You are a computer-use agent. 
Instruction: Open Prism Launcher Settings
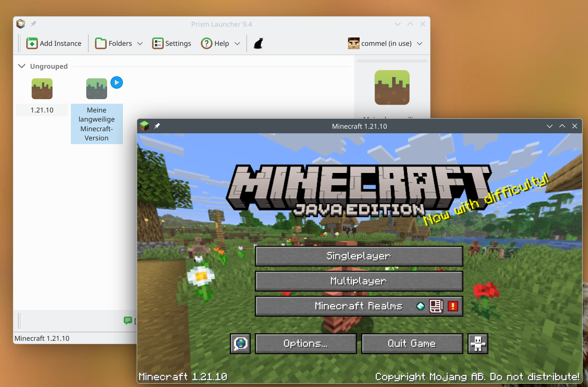point(171,43)
